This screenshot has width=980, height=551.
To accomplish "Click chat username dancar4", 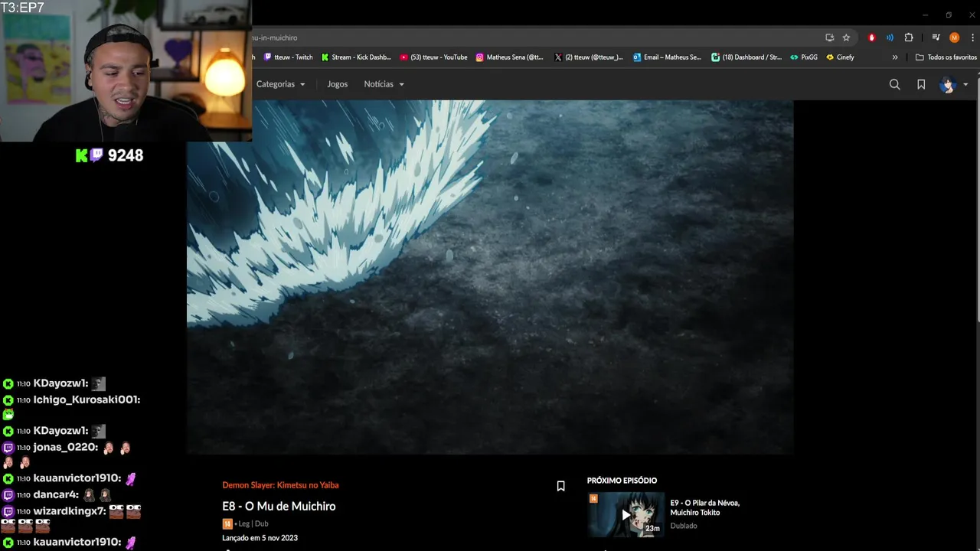I will coord(56,494).
